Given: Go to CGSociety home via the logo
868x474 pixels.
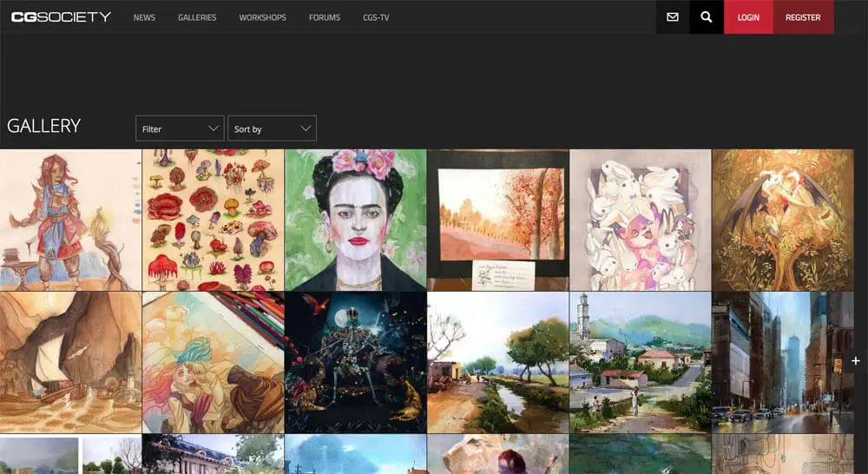Looking at the screenshot, I should (61, 17).
